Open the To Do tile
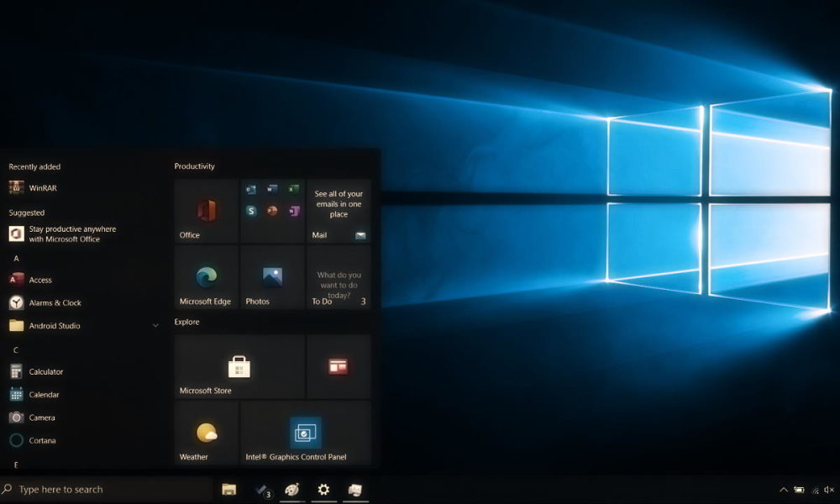The width and height of the screenshot is (840, 504). [339, 277]
